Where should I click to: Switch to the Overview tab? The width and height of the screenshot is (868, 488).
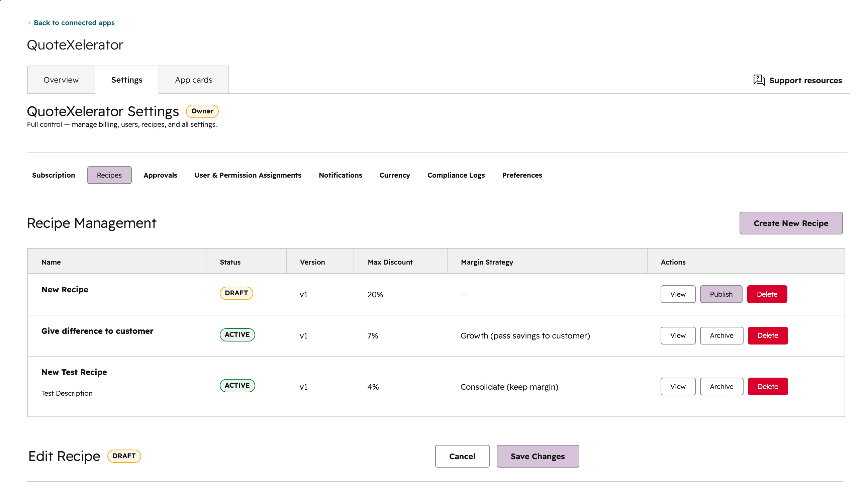pyautogui.click(x=61, y=80)
